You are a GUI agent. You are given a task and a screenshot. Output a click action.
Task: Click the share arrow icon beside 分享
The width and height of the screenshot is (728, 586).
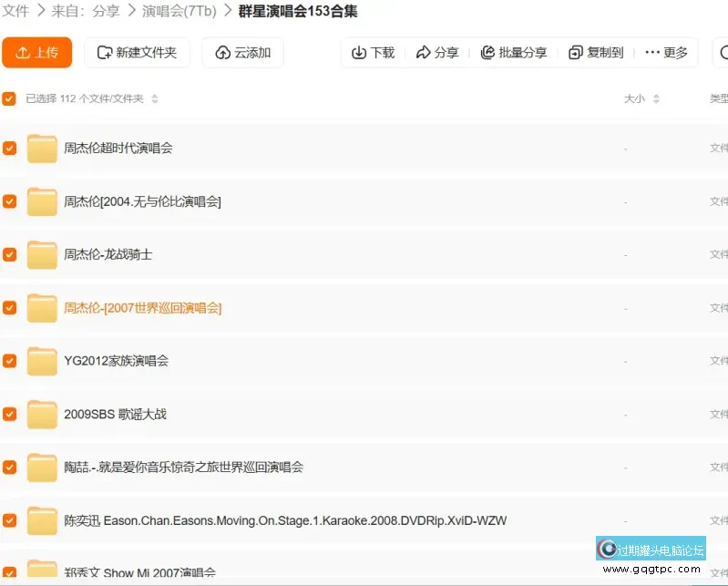click(x=423, y=53)
